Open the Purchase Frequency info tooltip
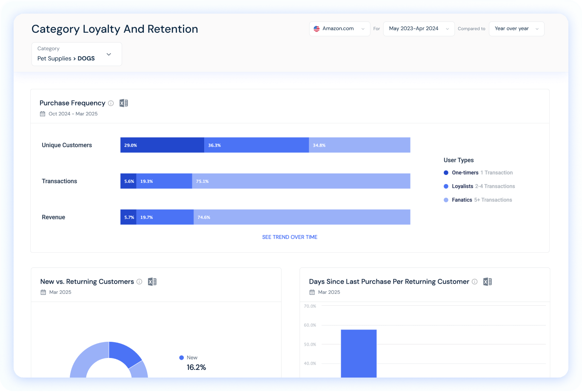 (x=111, y=103)
